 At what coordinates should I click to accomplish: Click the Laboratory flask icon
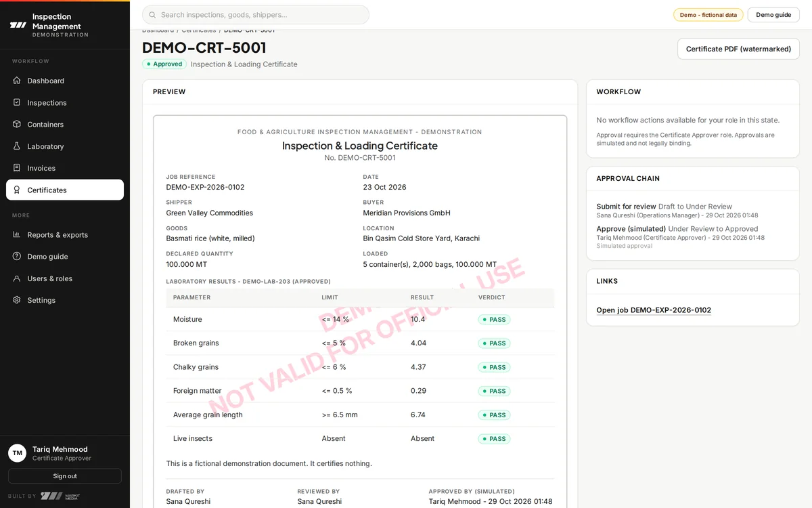pyautogui.click(x=17, y=146)
